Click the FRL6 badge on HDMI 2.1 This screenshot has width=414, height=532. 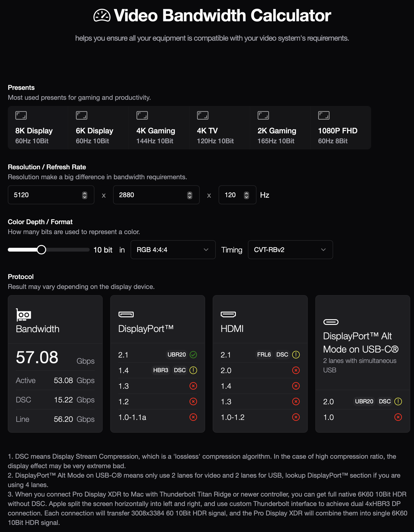click(x=264, y=355)
